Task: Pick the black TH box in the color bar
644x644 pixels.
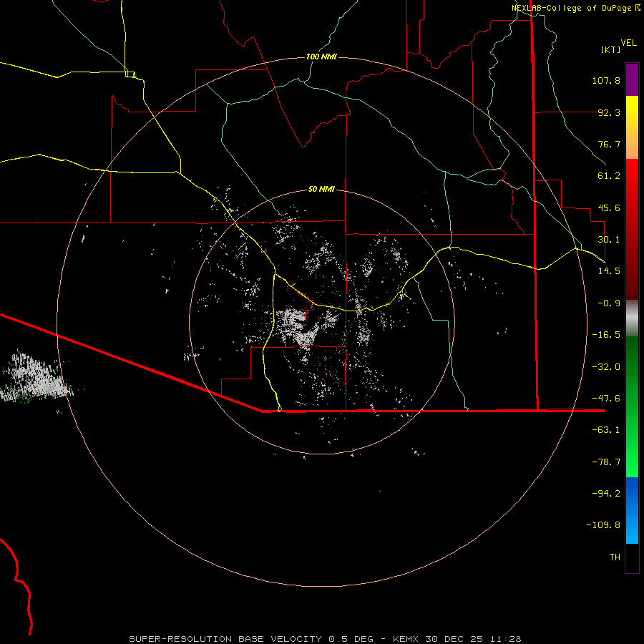Action: point(632,557)
